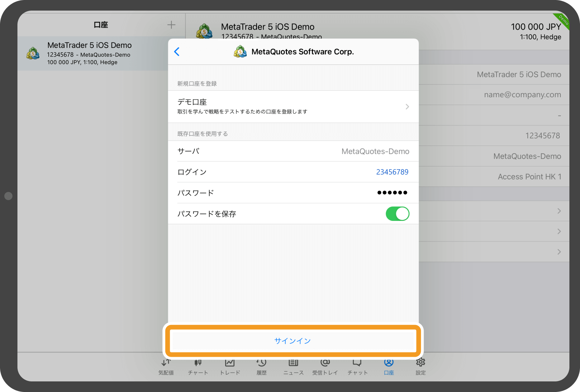This screenshot has width=580, height=392.
Task: Select the 口座 (Accounts) icon
Action: [388, 367]
